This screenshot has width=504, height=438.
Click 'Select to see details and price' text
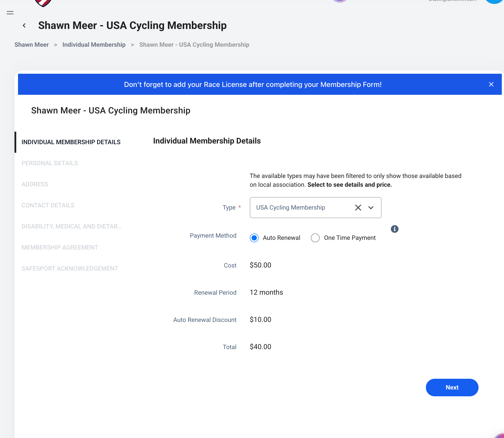click(x=350, y=185)
